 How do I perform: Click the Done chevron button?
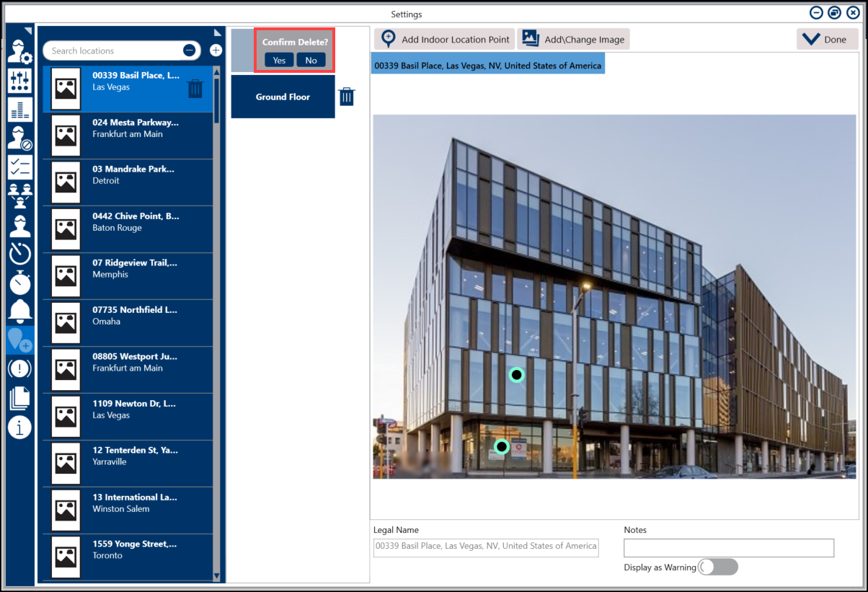coord(827,40)
